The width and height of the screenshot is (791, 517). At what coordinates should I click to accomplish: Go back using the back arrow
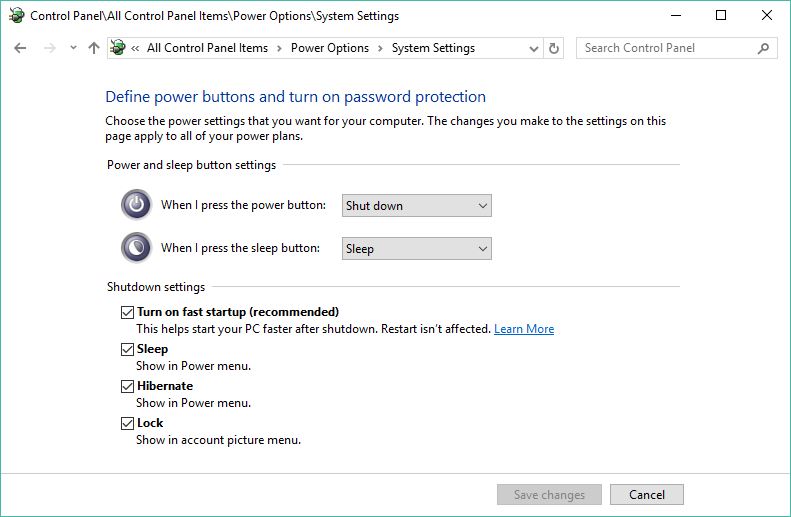pos(20,48)
